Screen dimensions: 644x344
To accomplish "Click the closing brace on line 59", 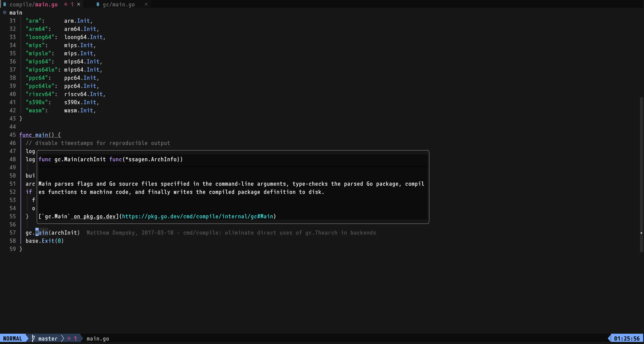I will click(x=21, y=249).
